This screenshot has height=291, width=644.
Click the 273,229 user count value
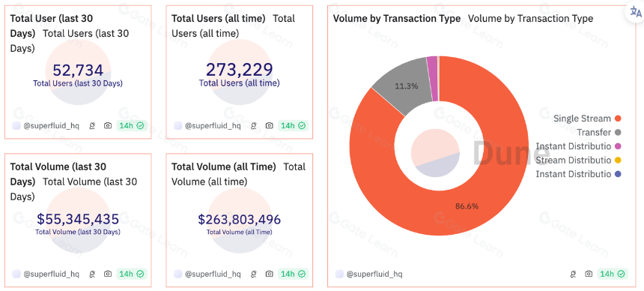pos(239,70)
